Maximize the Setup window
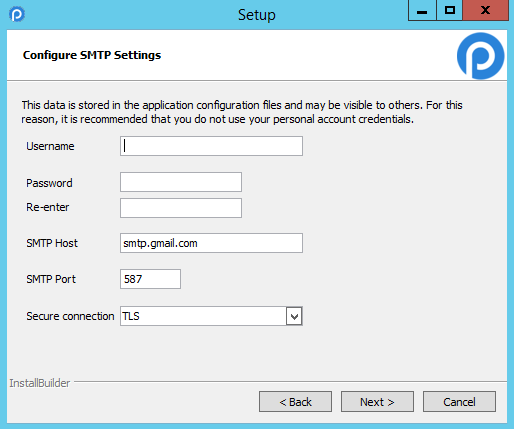Viewport: 514px width, 429px height. pos(449,11)
